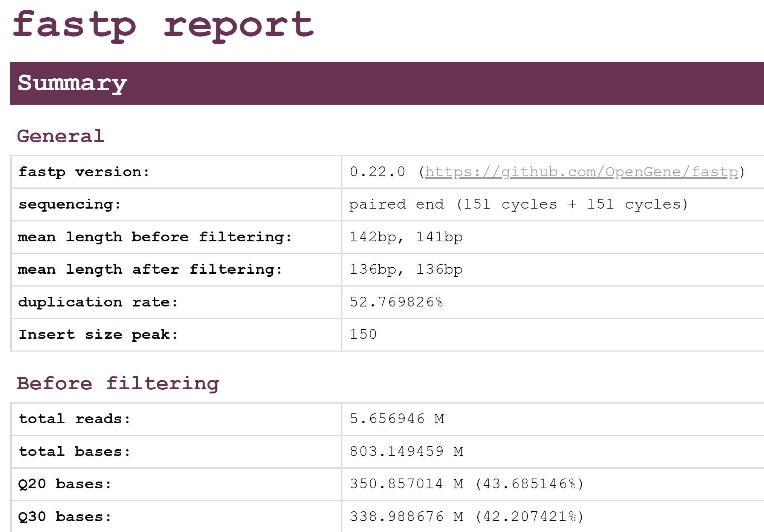The width and height of the screenshot is (764, 532).
Task: Click the Q20 bases value cell
Action: point(466,484)
